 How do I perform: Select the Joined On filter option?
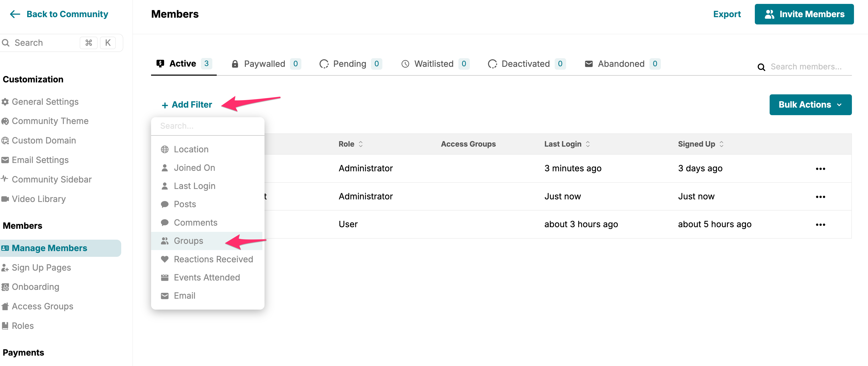pos(194,168)
